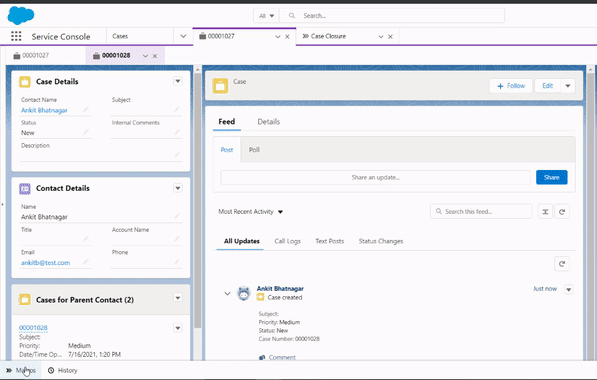Click the search magnifier icon in global search
Viewport: 597px width, 380px height.
pyautogui.click(x=292, y=16)
